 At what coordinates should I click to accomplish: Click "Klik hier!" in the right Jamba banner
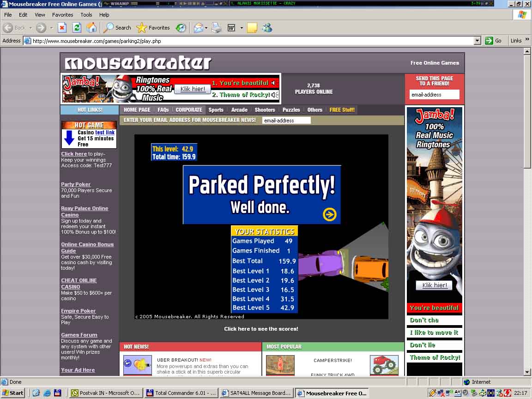pos(435,285)
